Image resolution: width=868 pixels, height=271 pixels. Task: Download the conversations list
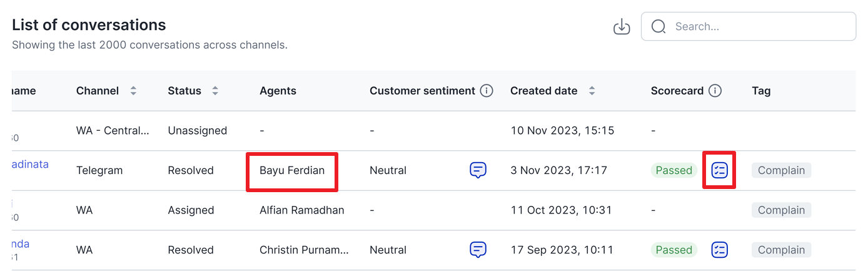(622, 26)
